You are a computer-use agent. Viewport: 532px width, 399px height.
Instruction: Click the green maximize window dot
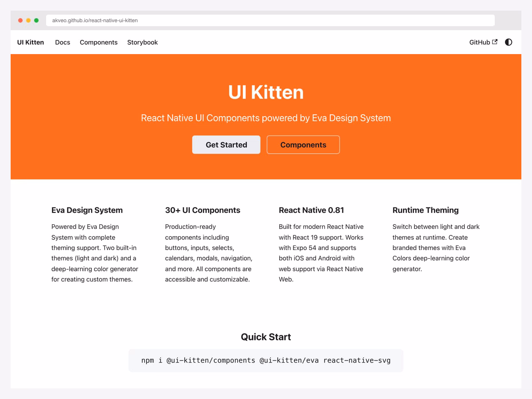pos(36,20)
